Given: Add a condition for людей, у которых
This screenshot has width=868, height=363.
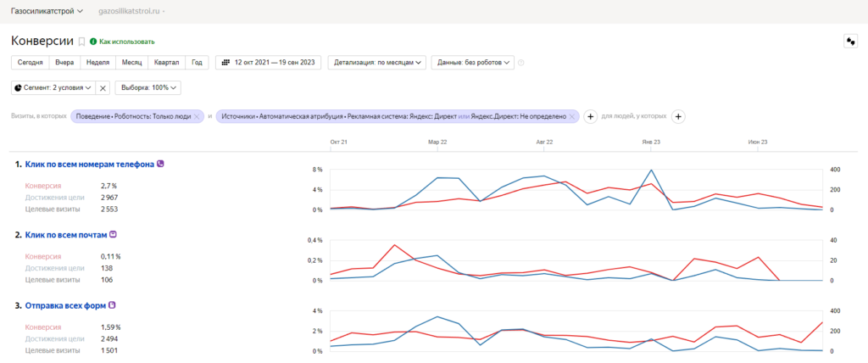Looking at the screenshot, I should point(678,116).
